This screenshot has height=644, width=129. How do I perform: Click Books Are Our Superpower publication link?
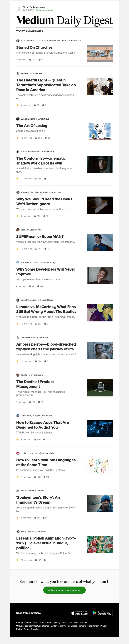tap(49, 193)
